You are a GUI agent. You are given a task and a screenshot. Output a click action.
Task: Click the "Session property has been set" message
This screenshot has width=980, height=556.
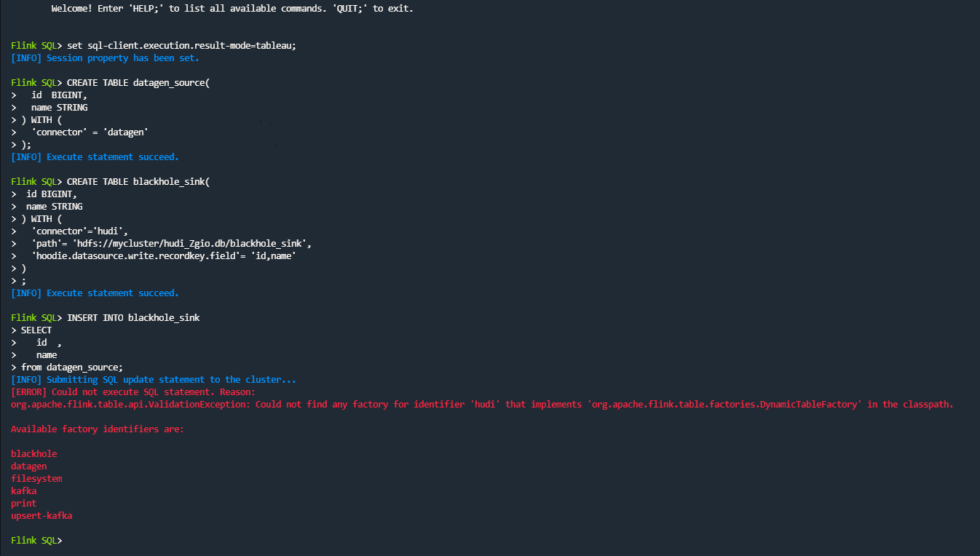pos(122,58)
